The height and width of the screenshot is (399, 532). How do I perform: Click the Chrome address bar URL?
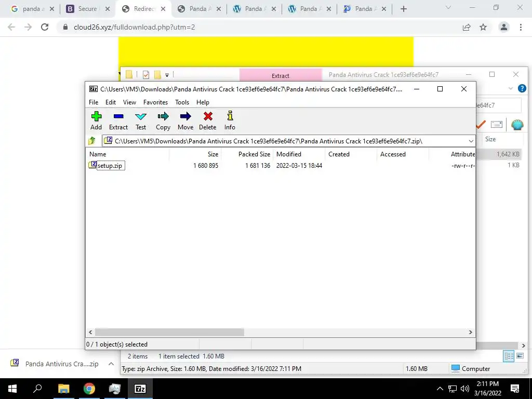[135, 27]
